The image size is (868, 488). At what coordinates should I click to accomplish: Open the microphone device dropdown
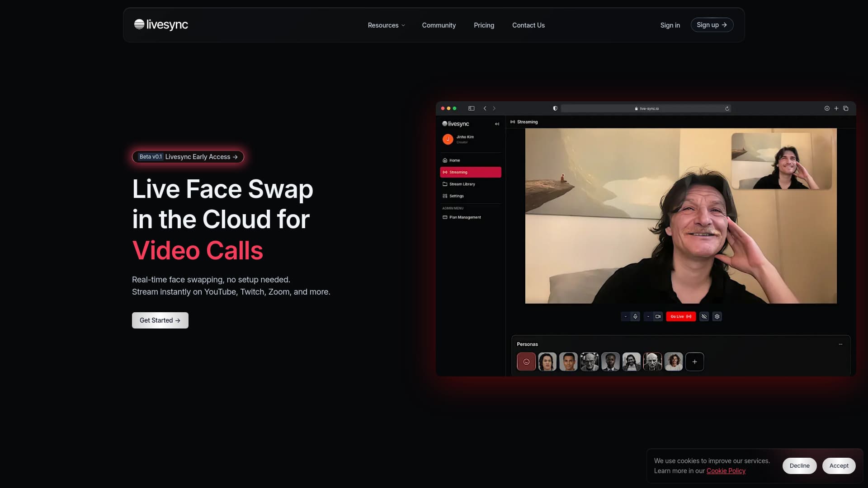pyautogui.click(x=626, y=316)
